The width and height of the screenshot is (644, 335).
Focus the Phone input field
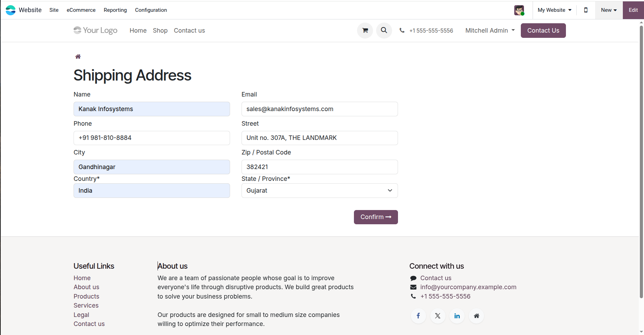[152, 138]
